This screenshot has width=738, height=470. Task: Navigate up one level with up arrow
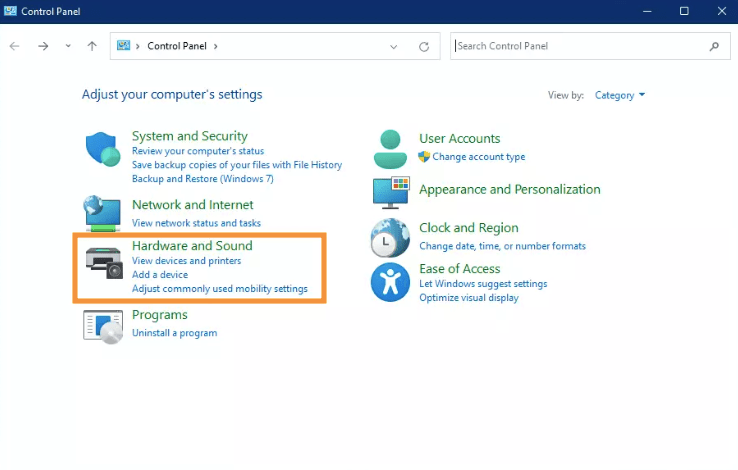click(92, 46)
